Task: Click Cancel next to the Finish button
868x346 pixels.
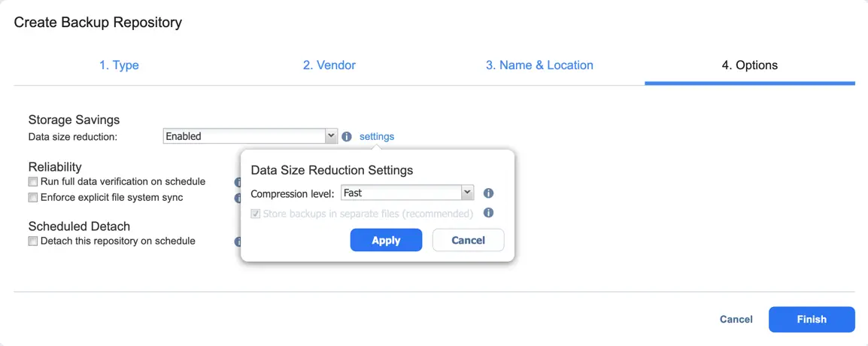Action: point(736,320)
